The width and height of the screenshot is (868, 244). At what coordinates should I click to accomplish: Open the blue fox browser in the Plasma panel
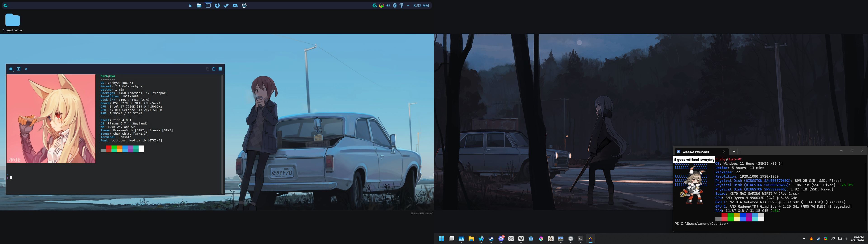pos(217,5)
